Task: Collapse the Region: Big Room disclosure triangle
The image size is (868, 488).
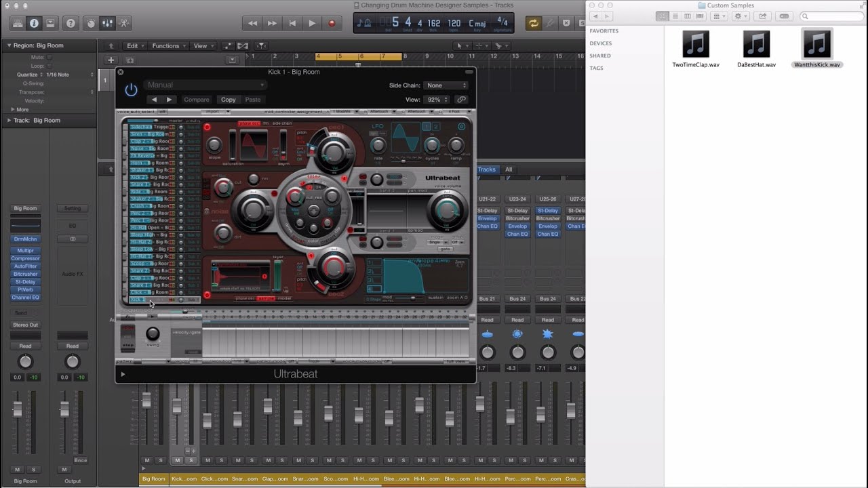Action: click(9, 45)
